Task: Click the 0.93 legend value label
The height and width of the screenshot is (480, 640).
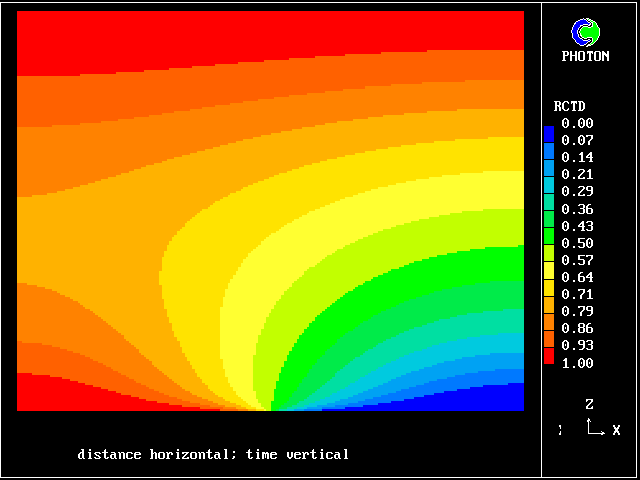Action: (577, 345)
